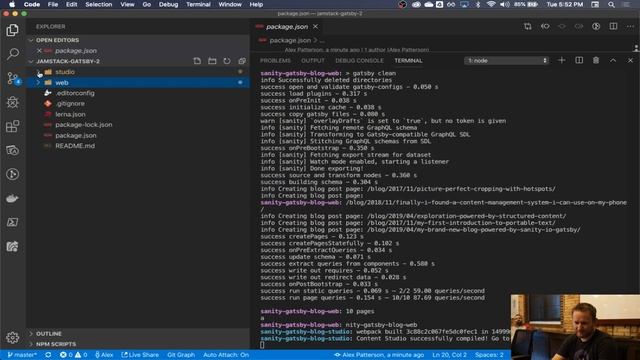
Task: Add a new terminal with plus icon
Action: click(x=562, y=60)
